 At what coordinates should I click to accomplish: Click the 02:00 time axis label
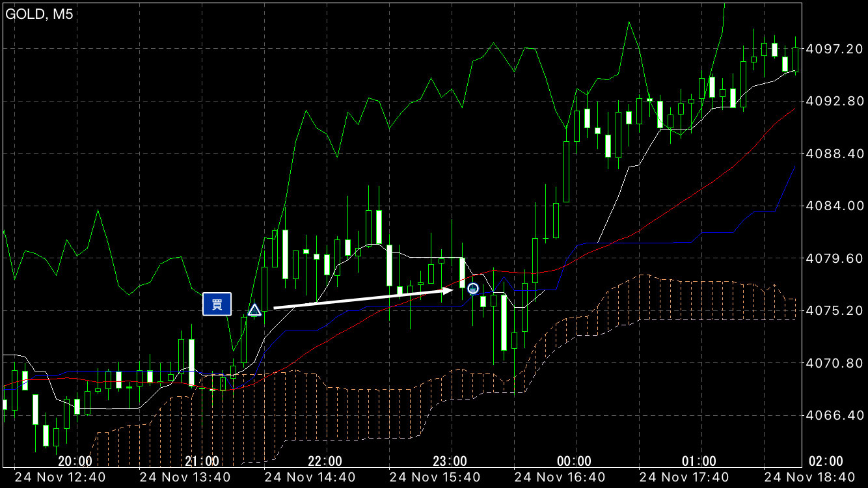825,461
